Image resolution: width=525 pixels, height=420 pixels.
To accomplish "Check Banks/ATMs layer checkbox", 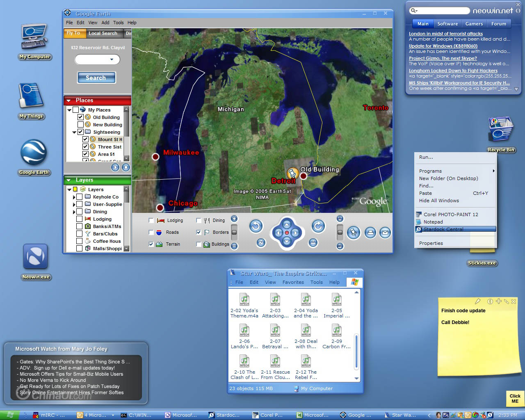I will tap(80, 226).
